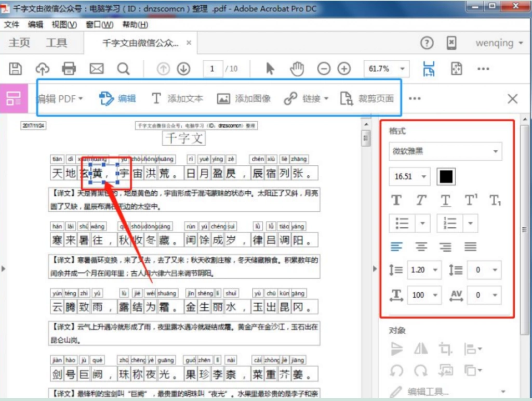Open the email envelope icon

pos(96,69)
